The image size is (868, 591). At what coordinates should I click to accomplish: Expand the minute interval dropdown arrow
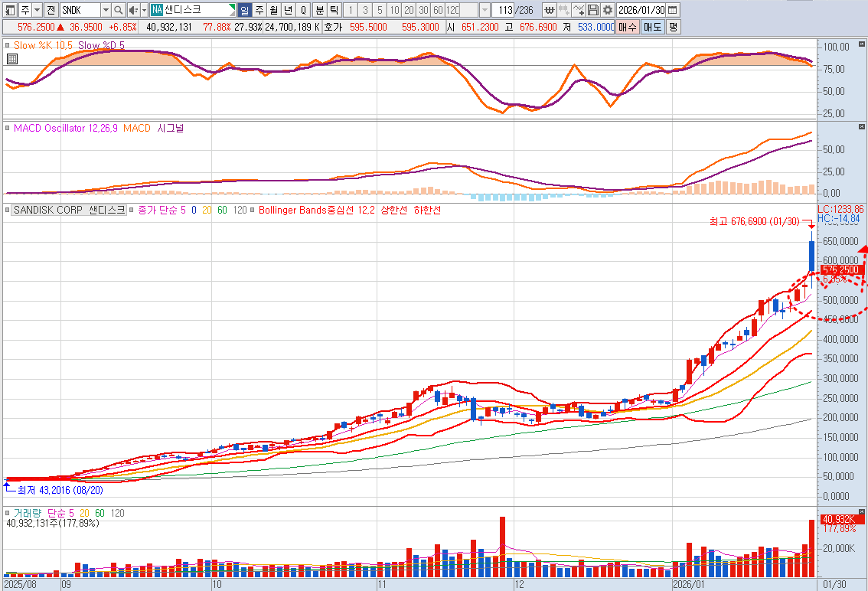pos(485,10)
